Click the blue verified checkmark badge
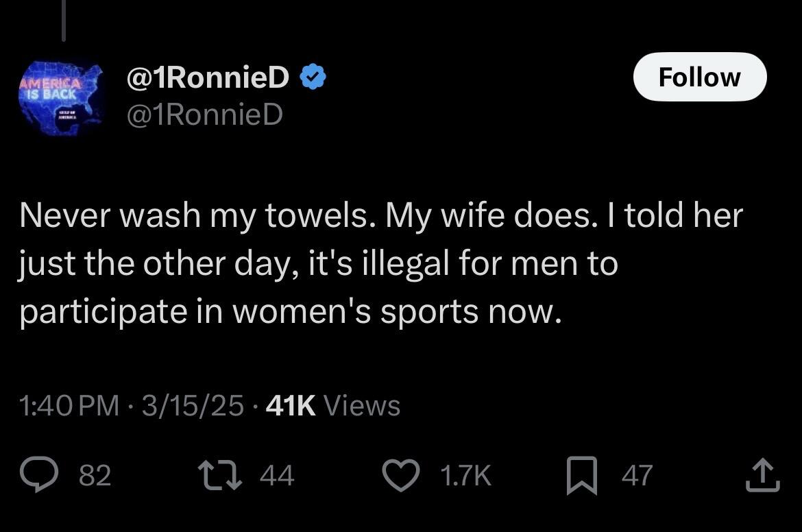This screenshot has height=532, width=802. click(x=313, y=77)
